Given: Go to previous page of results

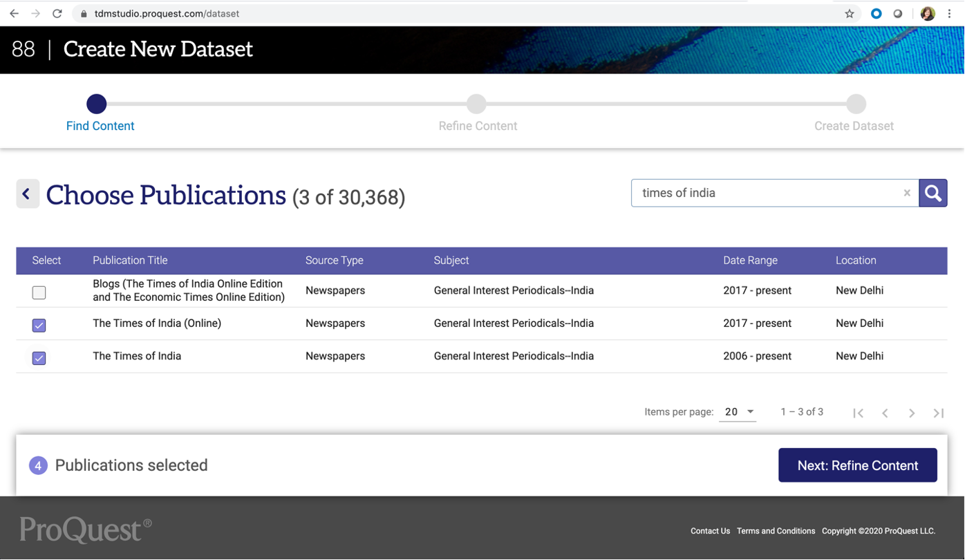Looking at the screenshot, I should (x=885, y=413).
